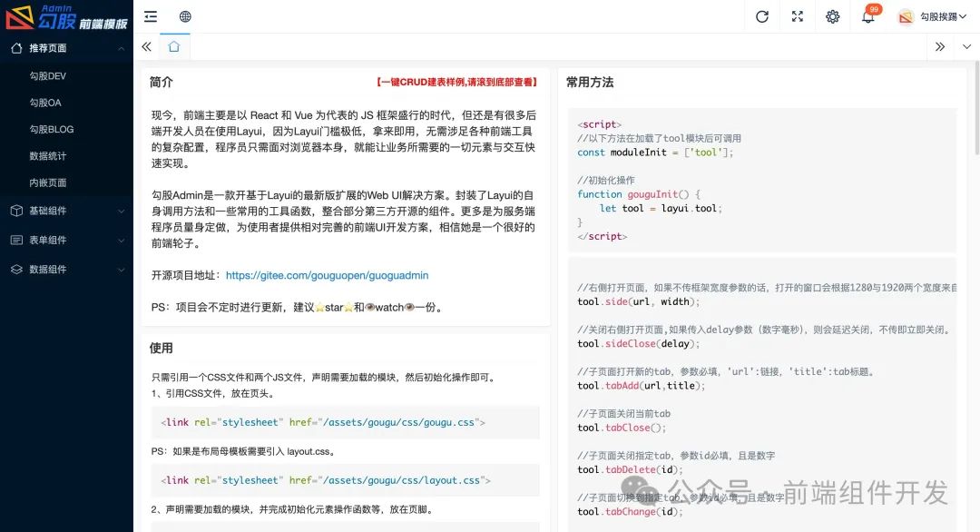Click the red 一键CRUD建表样例 notice text
This screenshot has width=980, height=532.
coord(456,82)
